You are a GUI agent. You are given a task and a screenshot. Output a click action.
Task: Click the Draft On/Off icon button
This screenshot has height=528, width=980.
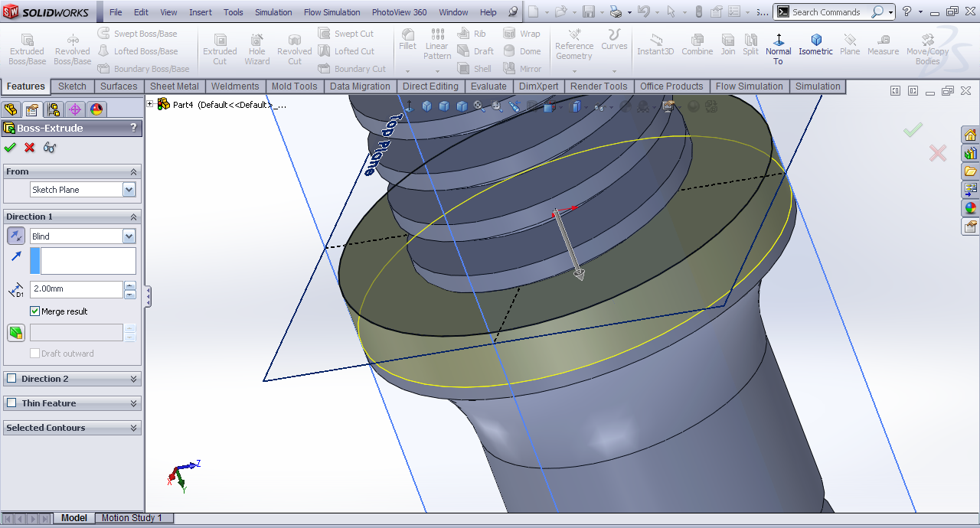coord(16,333)
